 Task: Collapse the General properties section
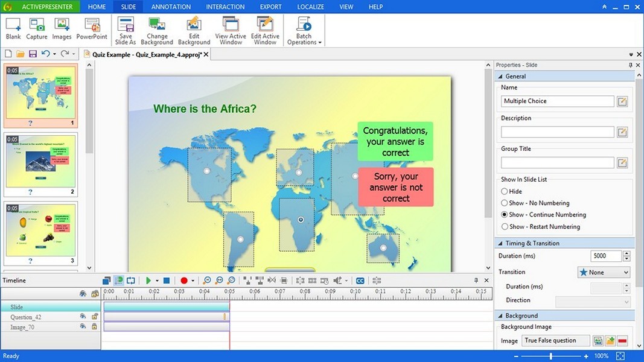pos(500,77)
